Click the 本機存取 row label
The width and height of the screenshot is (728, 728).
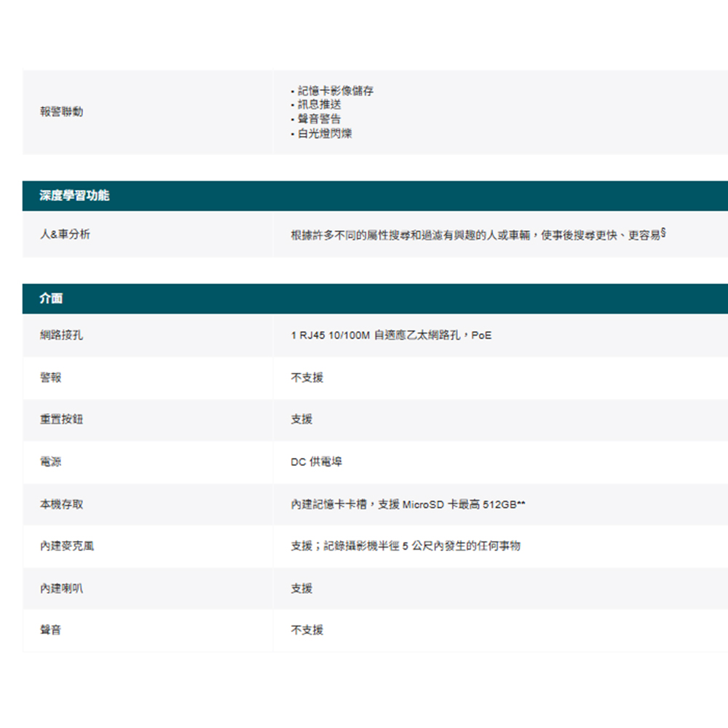pyautogui.click(x=61, y=505)
